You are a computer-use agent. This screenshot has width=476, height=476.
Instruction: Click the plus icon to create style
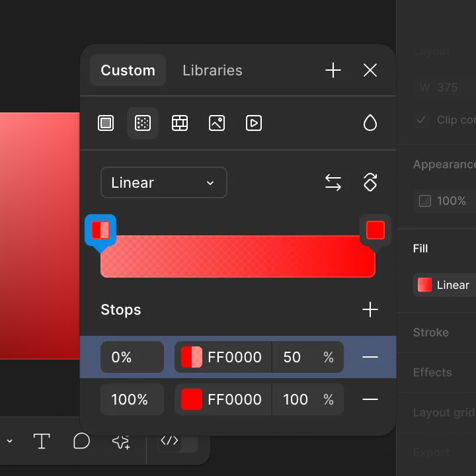tap(333, 70)
